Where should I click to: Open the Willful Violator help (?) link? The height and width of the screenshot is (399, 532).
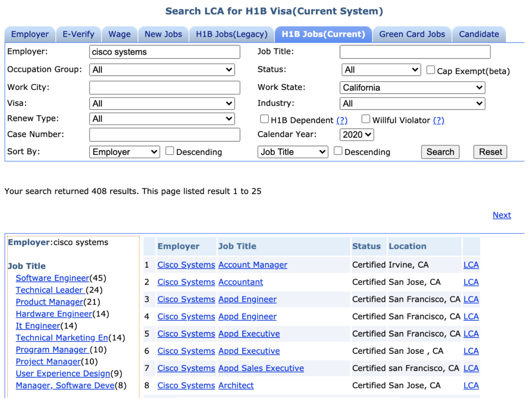point(438,120)
